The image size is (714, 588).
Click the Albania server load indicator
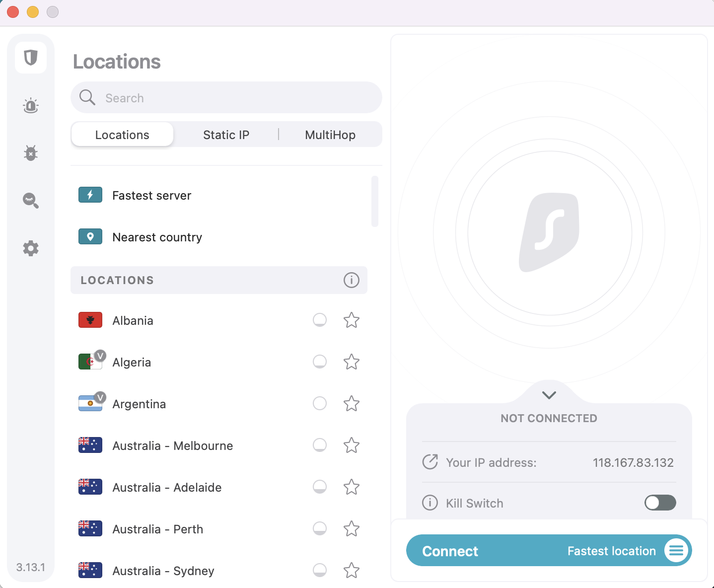pyautogui.click(x=320, y=320)
